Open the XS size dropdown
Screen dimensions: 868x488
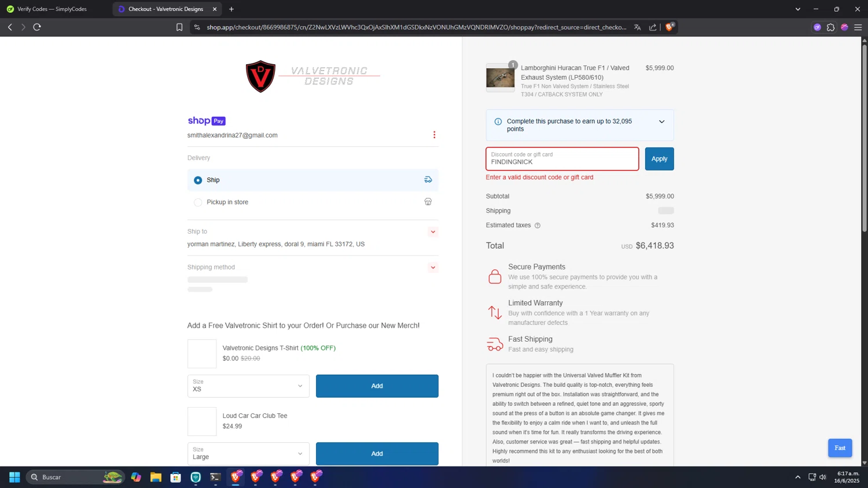pyautogui.click(x=248, y=386)
